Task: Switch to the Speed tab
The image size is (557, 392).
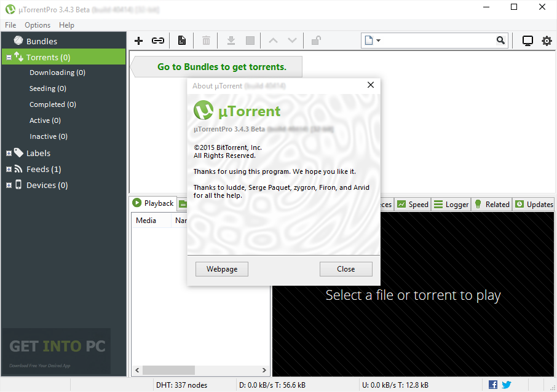Action: coord(413,205)
